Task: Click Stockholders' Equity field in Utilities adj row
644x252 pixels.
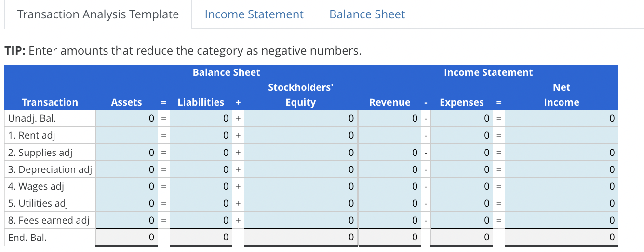Action: pos(301,203)
